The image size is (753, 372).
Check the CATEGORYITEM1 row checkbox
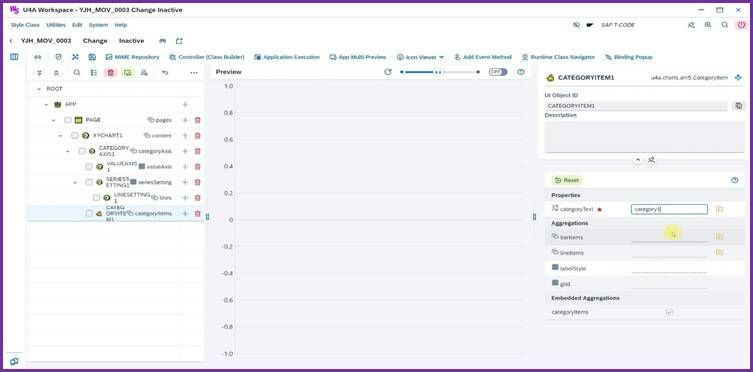[x=89, y=214]
